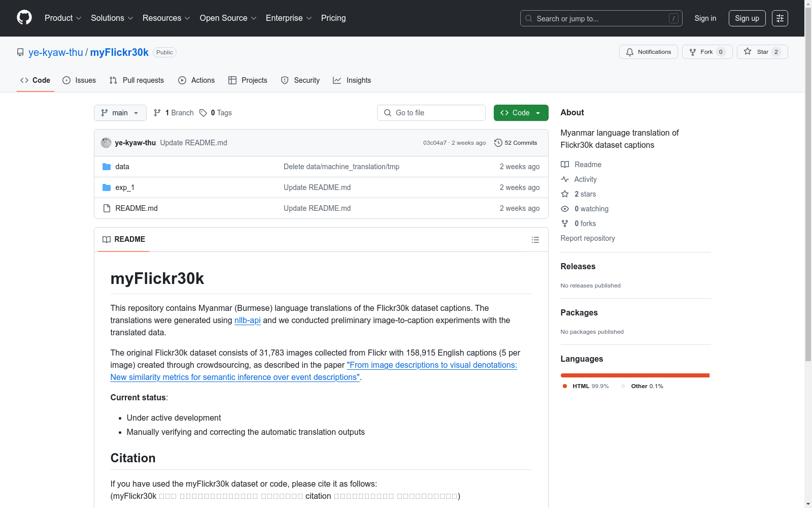The height and width of the screenshot is (508, 812).
Task: Open the 0 Tags link
Action: (x=216, y=113)
